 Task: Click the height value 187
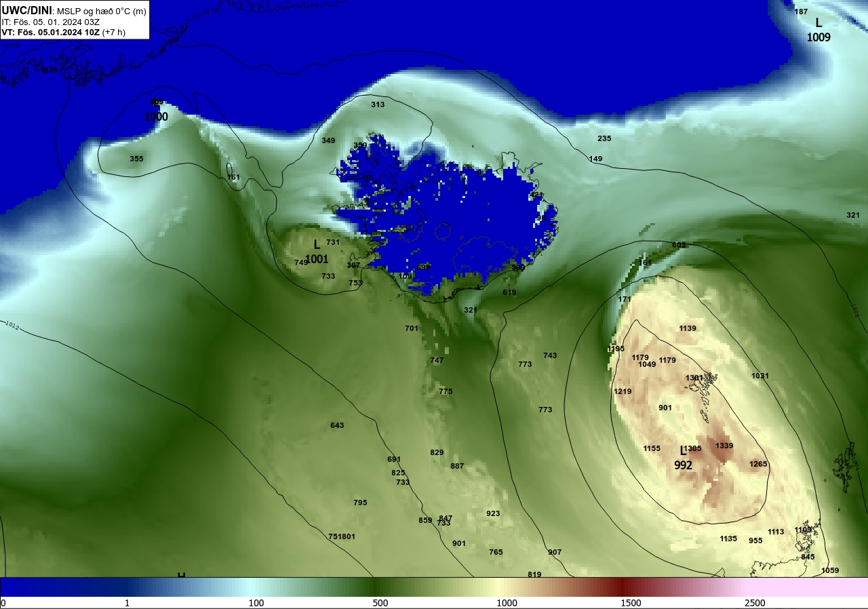[801, 12]
